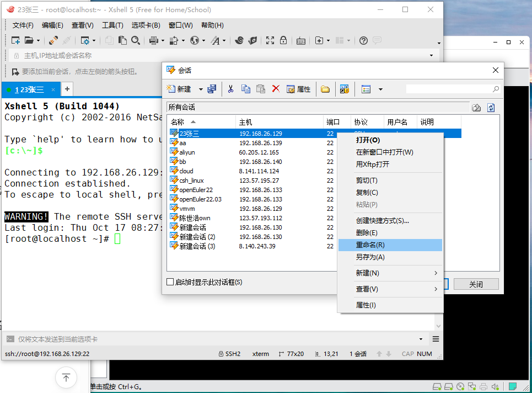This screenshot has height=393, width=532.
Task: Click the go-up-folder icon beside 所有会话
Action: tap(476, 108)
